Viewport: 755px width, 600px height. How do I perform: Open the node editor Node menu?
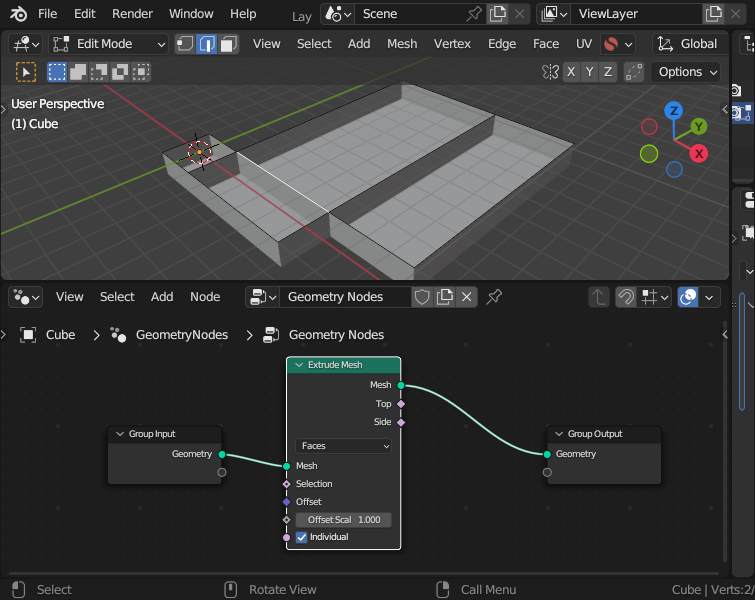click(205, 297)
